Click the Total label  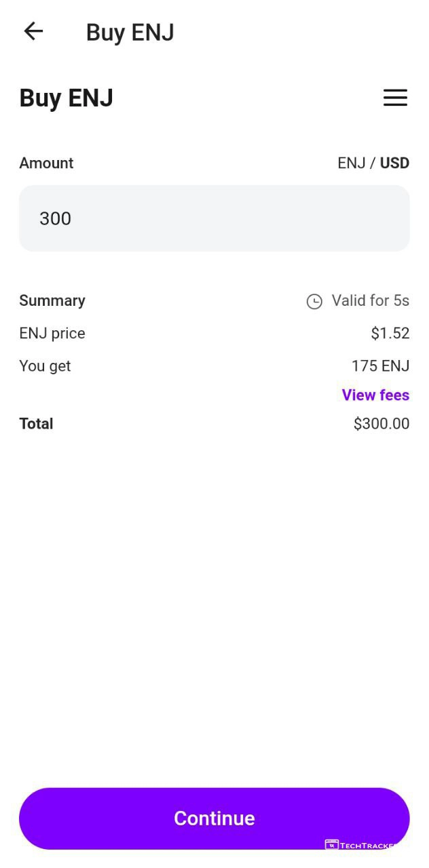coord(36,424)
